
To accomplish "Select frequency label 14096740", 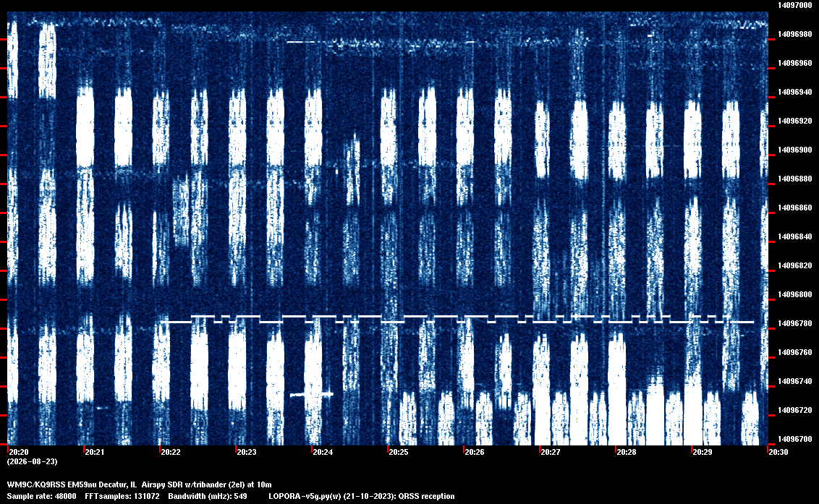I will (794, 381).
